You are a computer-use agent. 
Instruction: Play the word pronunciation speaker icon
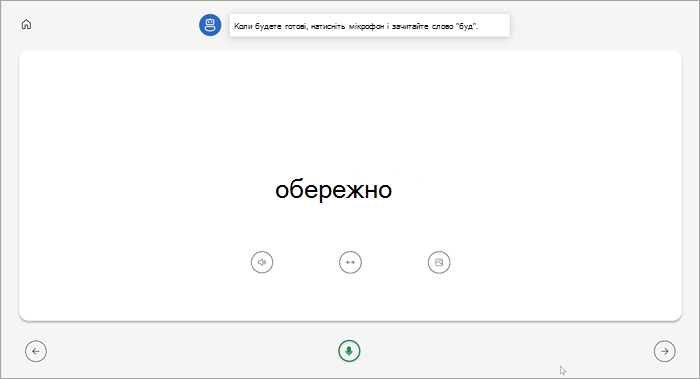coord(262,262)
